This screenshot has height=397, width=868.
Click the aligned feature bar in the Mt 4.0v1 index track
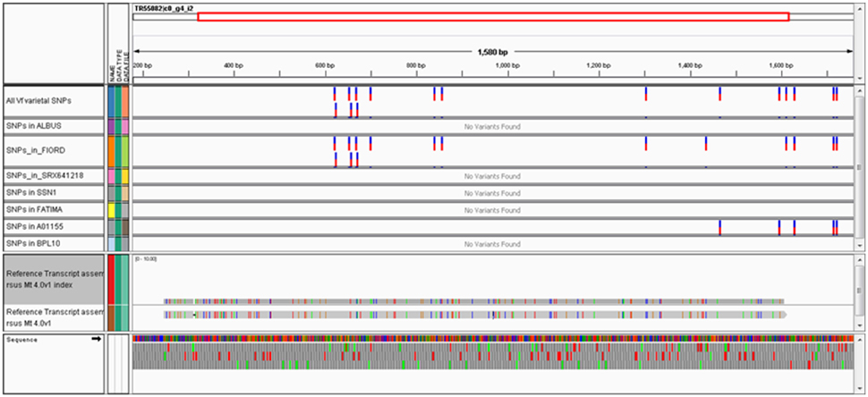pyautogui.click(x=474, y=301)
